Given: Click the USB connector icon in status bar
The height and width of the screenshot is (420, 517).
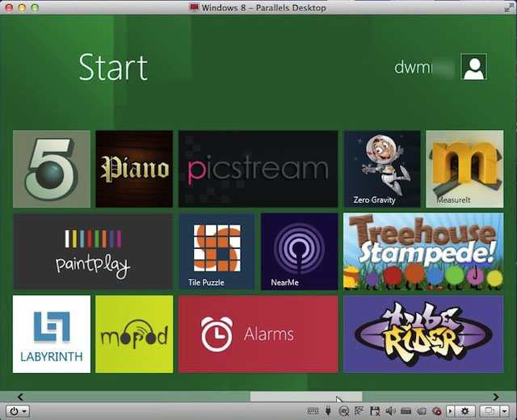Looking at the screenshot, I should [x=328, y=411].
